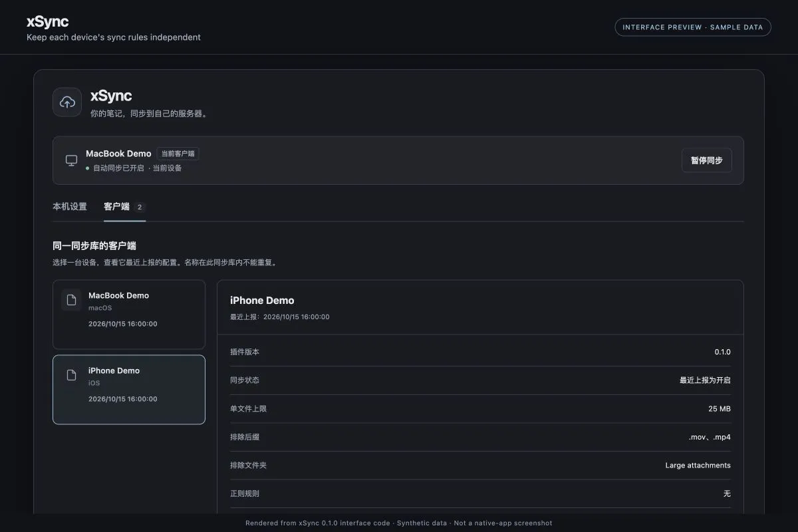This screenshot has height=532, width=798.
Task: Click the 最近上报 timestamp in detail panel
Action: (x=279, y=317)
